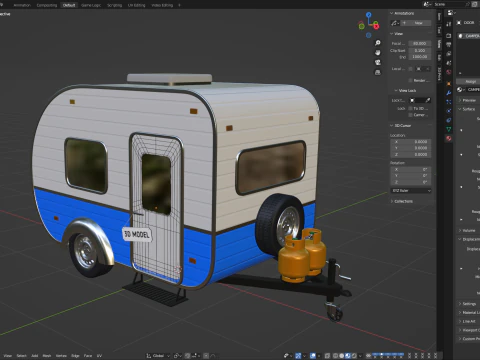This screenshot has width=480, height=360.
Task: Click the blue Z axis on navigation gizmo
Action: click(368, 15)
